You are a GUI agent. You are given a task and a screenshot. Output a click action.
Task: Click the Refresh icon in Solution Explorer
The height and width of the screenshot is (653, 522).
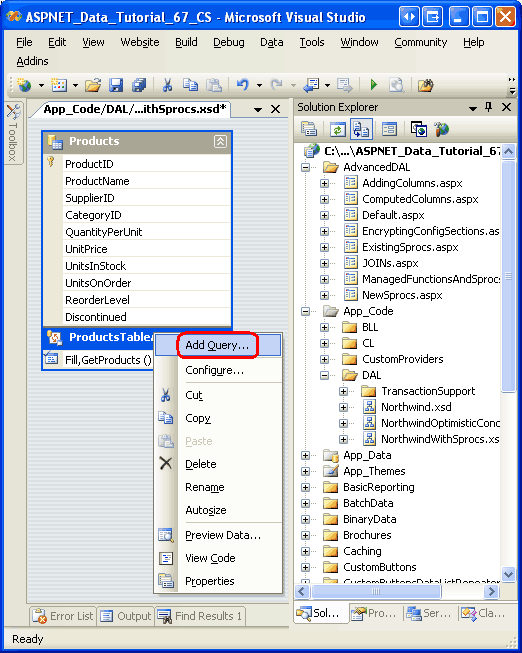(338, 130)
